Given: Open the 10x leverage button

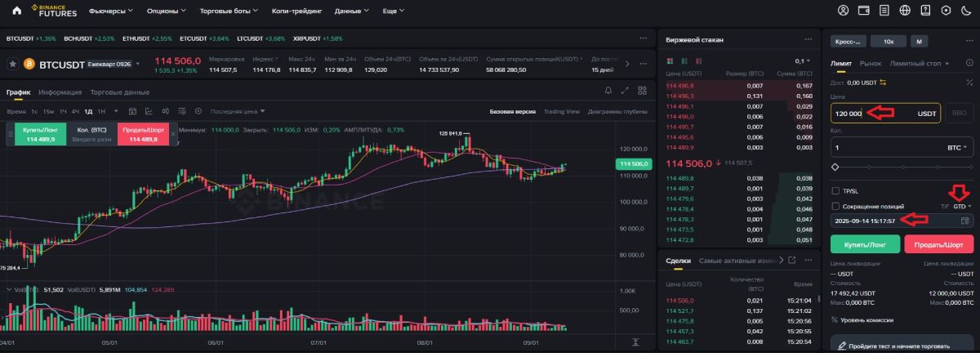Looking at the screenshot, I should tap(889, 41).
